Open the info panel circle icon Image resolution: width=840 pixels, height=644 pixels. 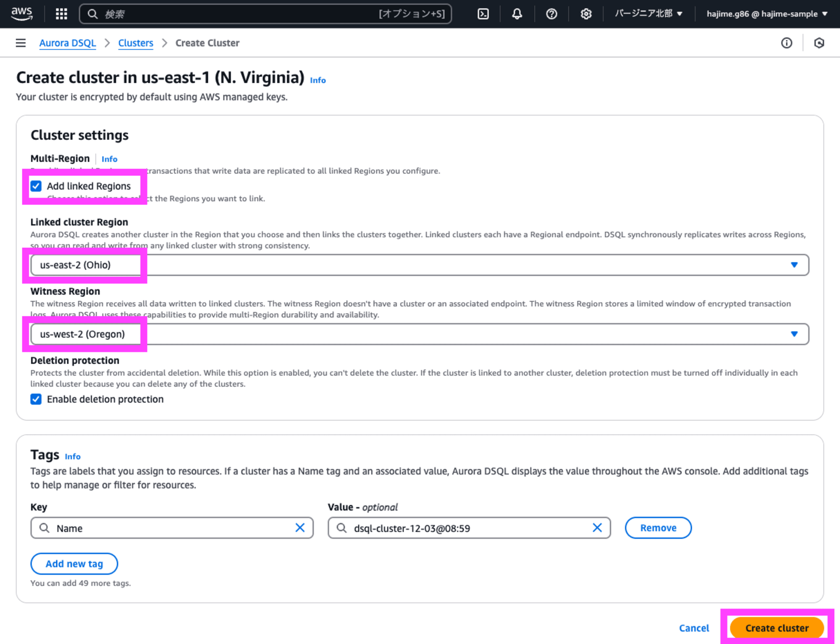pos(786,43)
